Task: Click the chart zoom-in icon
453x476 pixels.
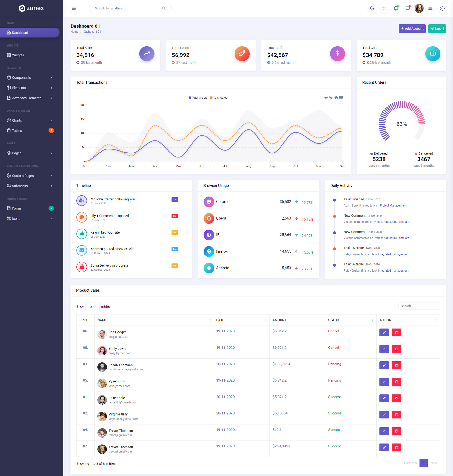Action: tap(326, 97)
